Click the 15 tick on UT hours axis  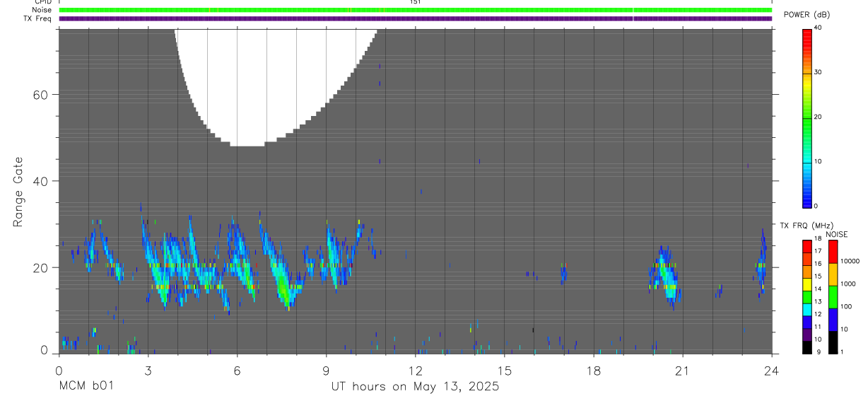click(x=505, y=370)
